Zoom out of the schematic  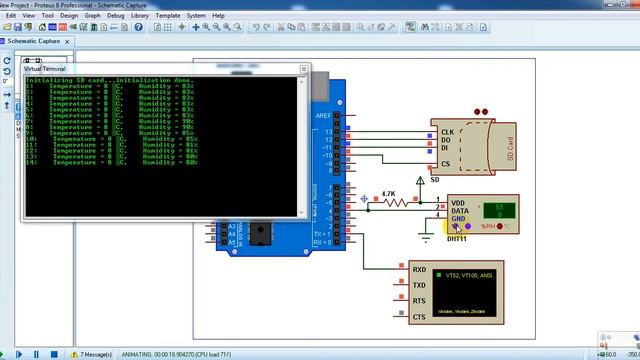pyautogui.click(x=216, y=27)
